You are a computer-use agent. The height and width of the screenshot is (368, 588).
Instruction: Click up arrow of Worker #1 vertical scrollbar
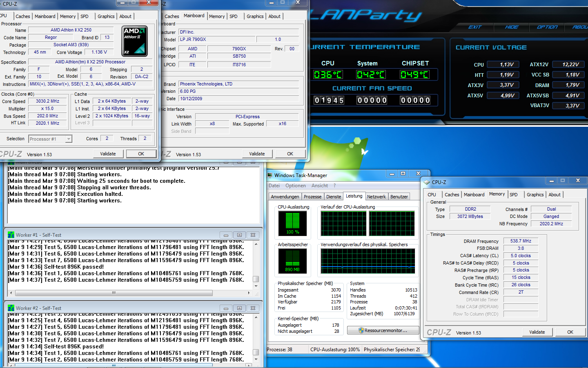click(256, 244)
